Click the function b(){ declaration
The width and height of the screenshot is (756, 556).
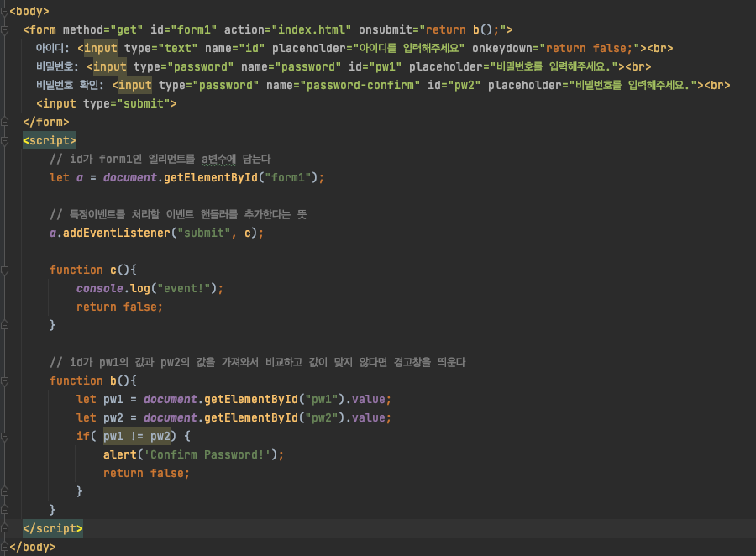pos(93,381)
